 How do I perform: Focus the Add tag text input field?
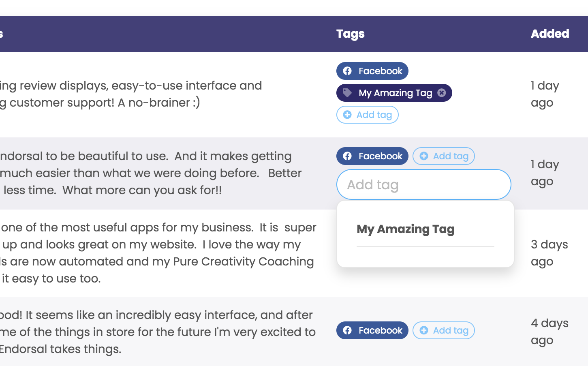[x=423, y=185]
